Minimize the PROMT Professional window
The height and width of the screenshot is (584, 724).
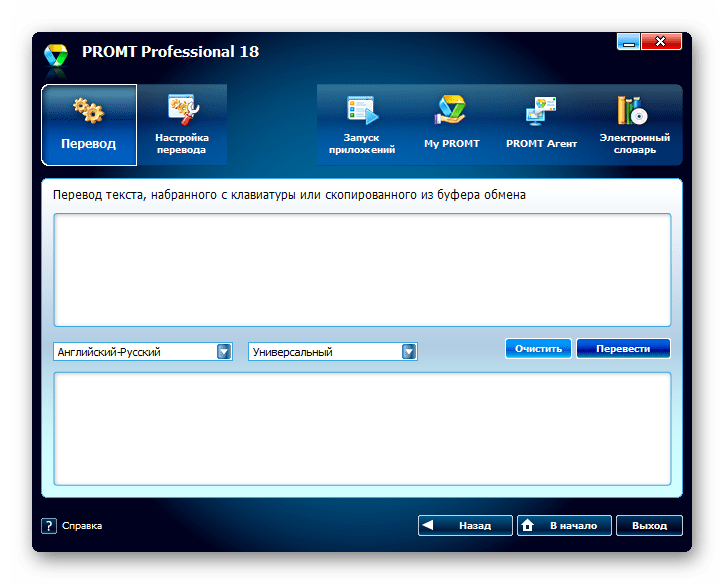[x=628, y=43]
